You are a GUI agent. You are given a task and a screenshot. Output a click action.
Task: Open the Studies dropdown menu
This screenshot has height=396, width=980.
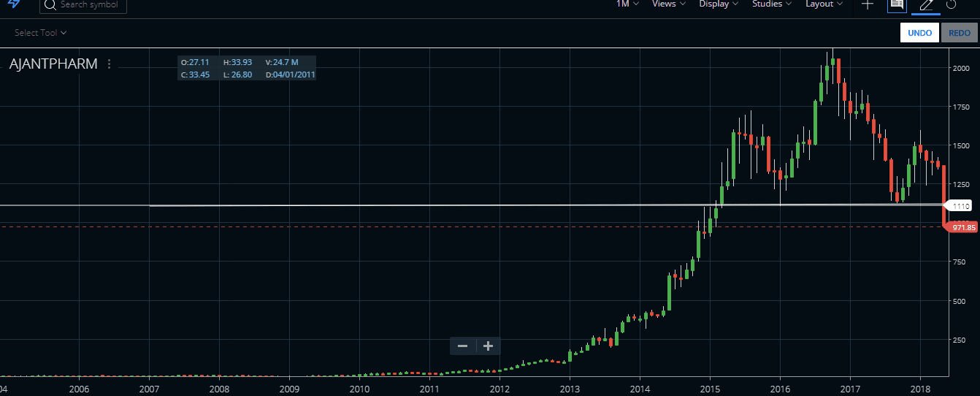pos(772,4)
